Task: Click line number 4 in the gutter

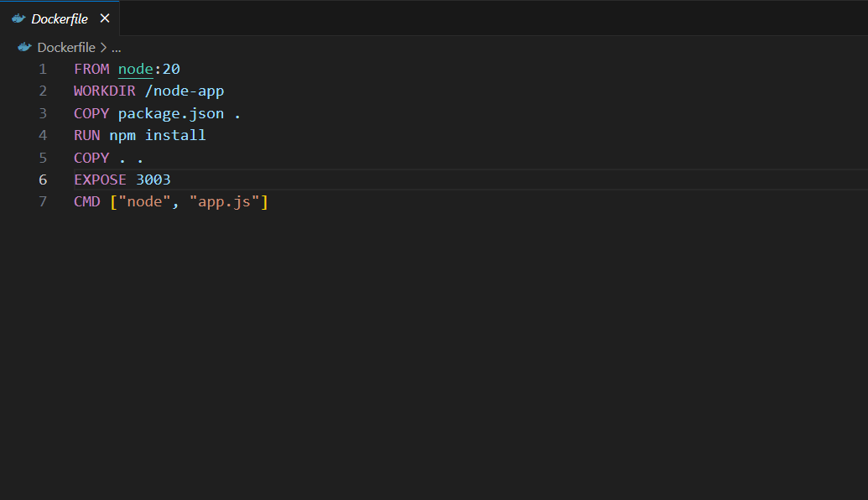Action: point(43,135)
